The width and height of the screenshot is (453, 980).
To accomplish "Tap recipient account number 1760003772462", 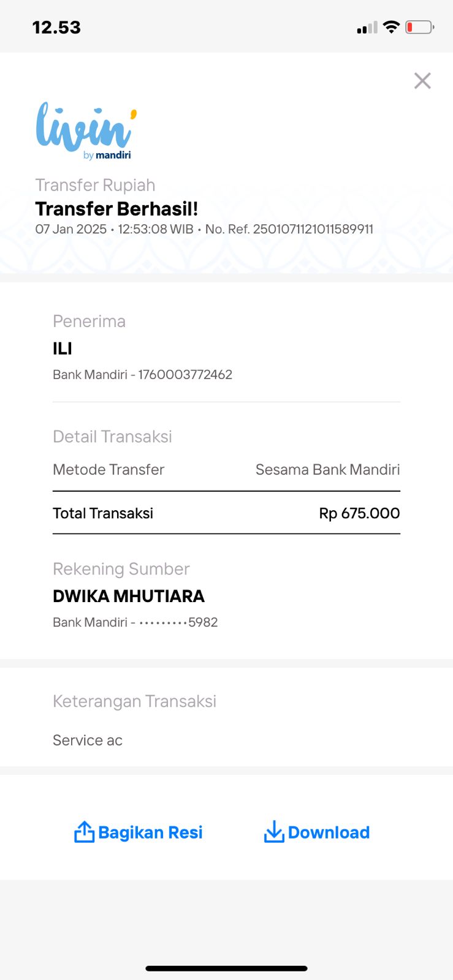I will (x=185, y=375).
